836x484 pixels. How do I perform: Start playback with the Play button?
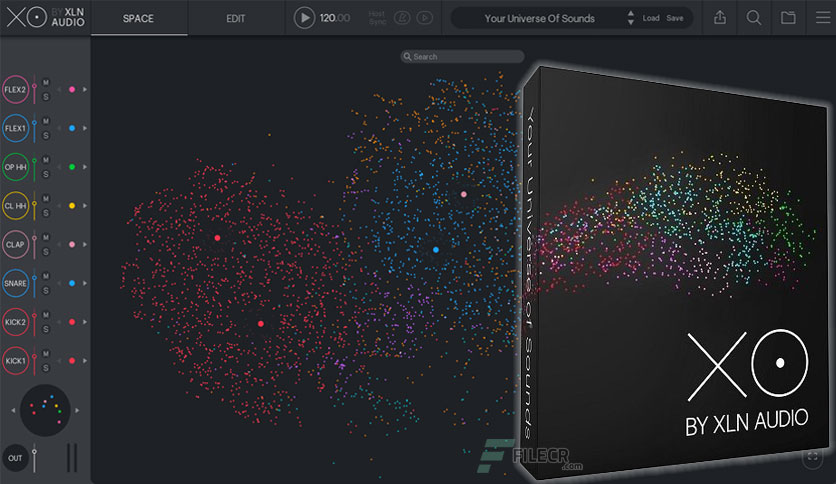[304, 18]
